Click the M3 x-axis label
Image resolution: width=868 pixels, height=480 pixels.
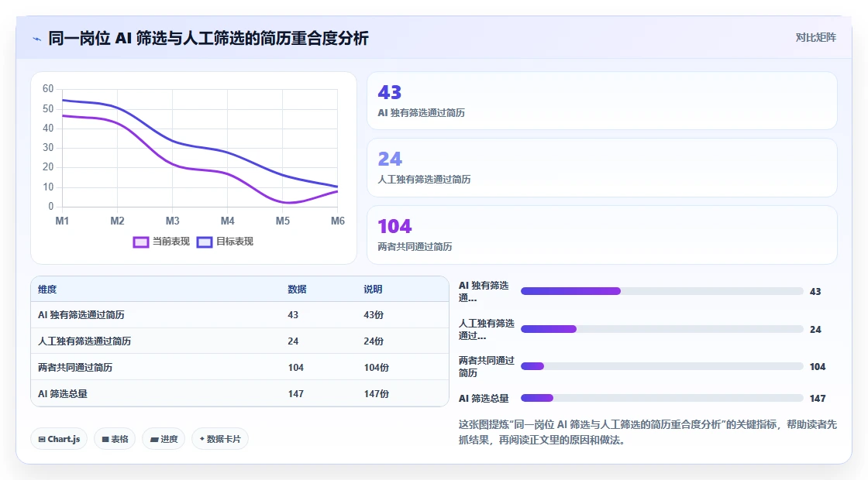pos(172,221)
